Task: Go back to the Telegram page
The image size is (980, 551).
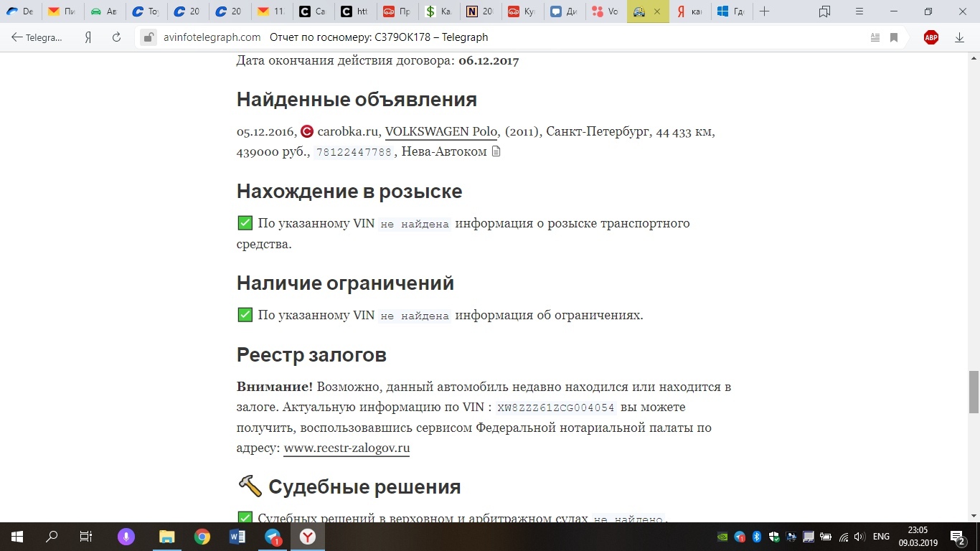Action: click(x=37, y=37)
